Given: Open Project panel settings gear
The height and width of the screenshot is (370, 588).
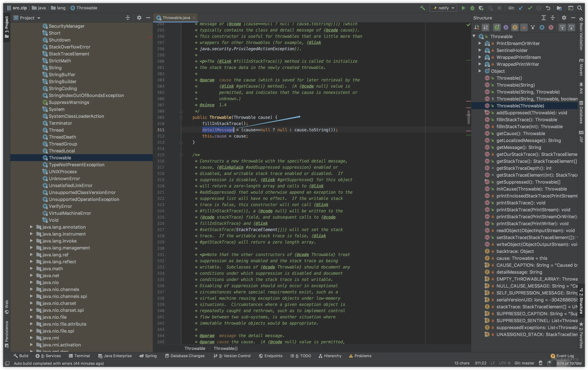Looking at the screenshot, I should (139, 18).
